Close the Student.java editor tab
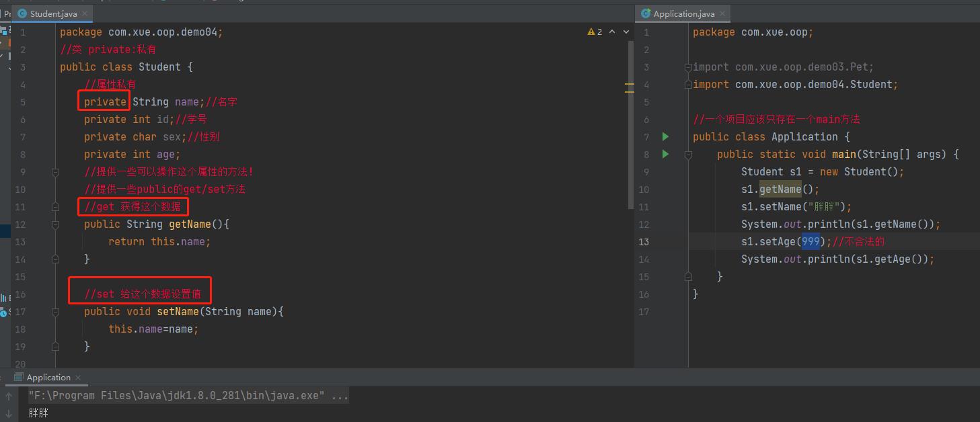 (85, 13)
